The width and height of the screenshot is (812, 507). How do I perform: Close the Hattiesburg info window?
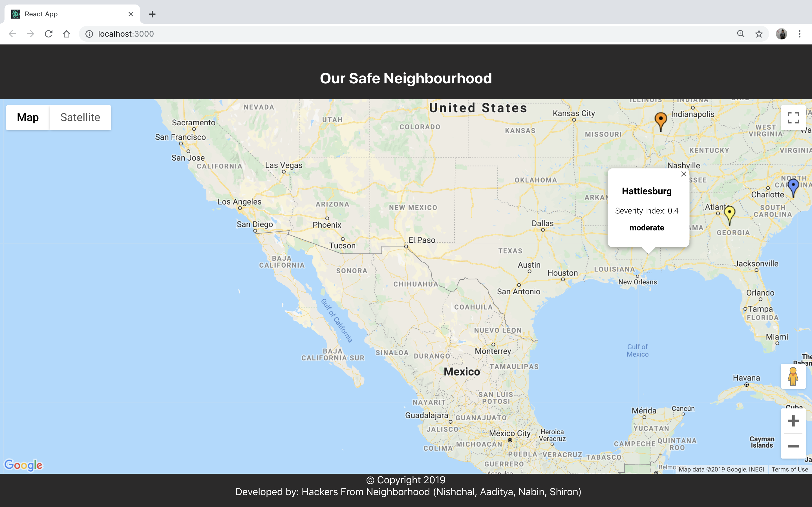683,174
